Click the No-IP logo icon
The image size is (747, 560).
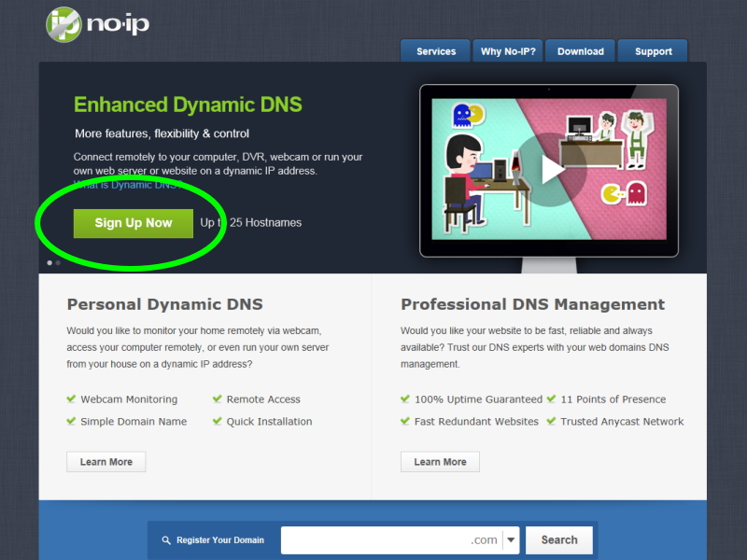coord(63,24)
